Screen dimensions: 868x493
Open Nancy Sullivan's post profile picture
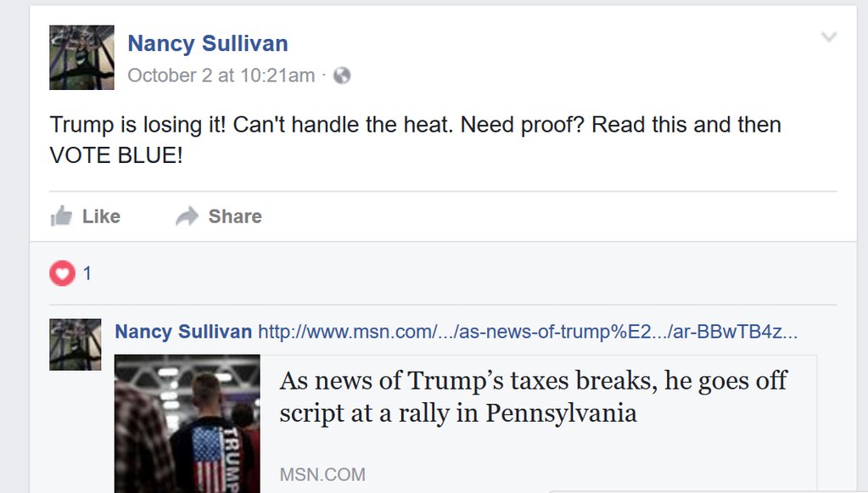82,58
